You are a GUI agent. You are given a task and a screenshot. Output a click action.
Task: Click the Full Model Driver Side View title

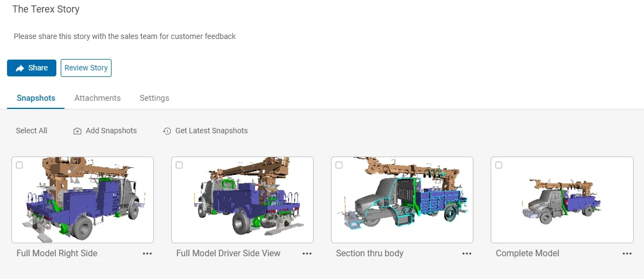tap(228, 253)
